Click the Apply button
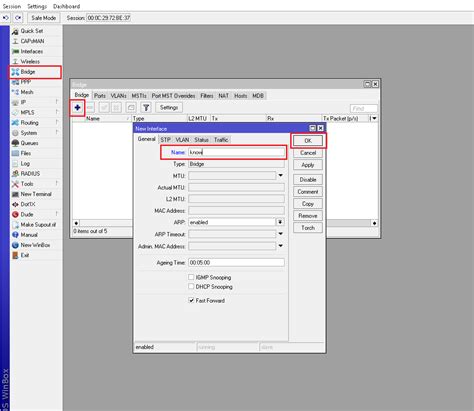 [308, 165]
